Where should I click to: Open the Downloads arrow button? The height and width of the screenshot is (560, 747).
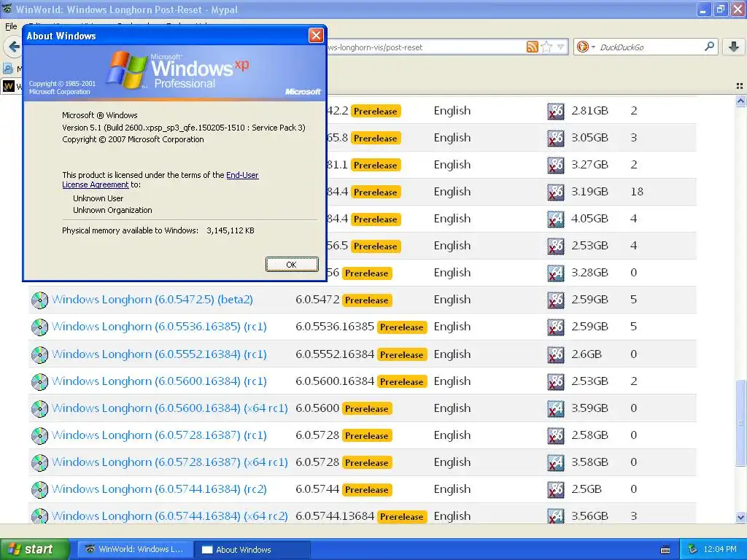[x=734, y=47]
